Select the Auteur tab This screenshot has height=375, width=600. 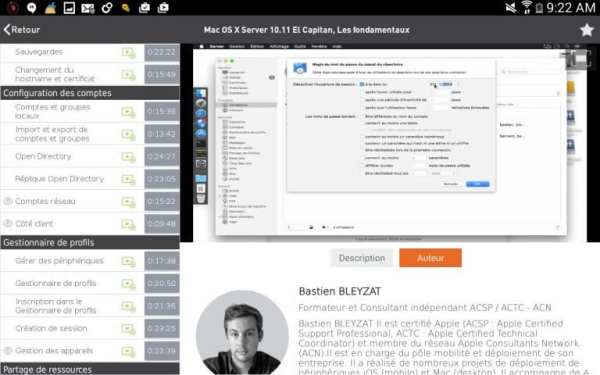[430, 258]
